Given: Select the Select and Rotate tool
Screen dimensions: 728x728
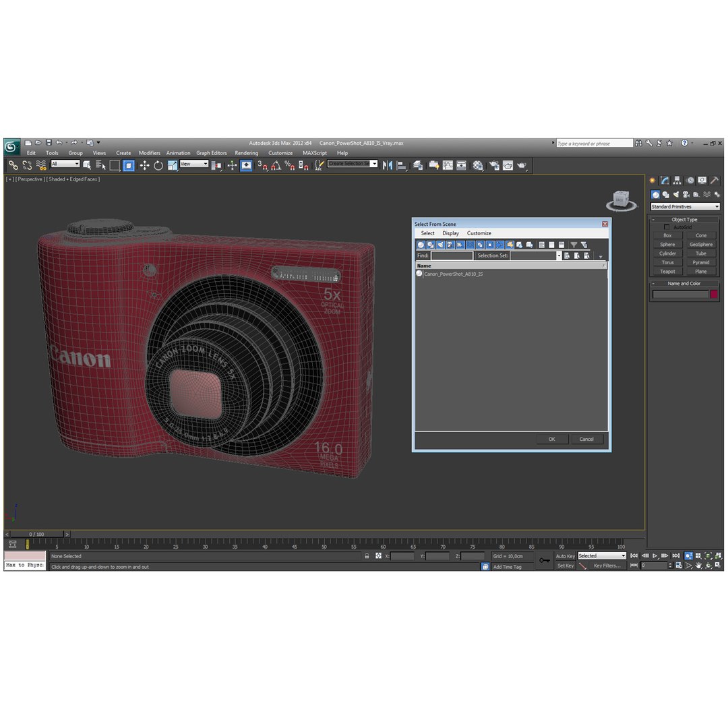Looking at the screenshot, I should (x=158, y=165).
